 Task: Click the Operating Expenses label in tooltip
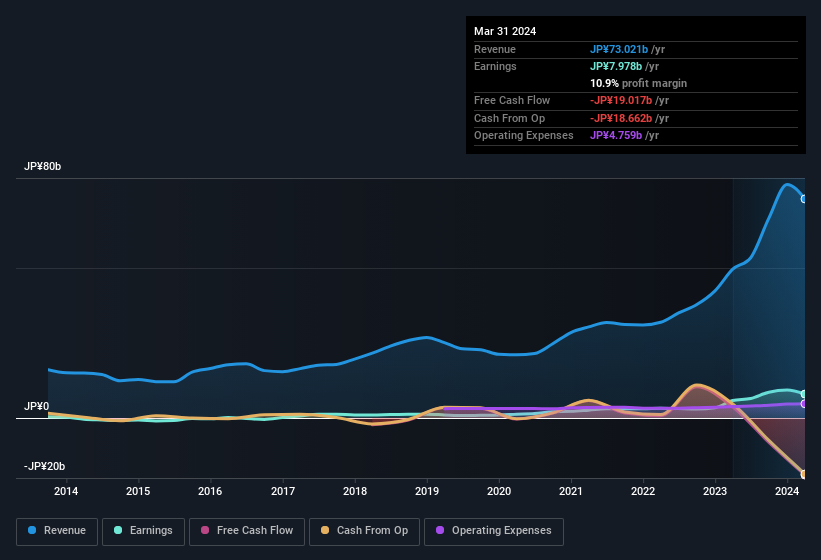pyautogui.click(x=524, y=136)
